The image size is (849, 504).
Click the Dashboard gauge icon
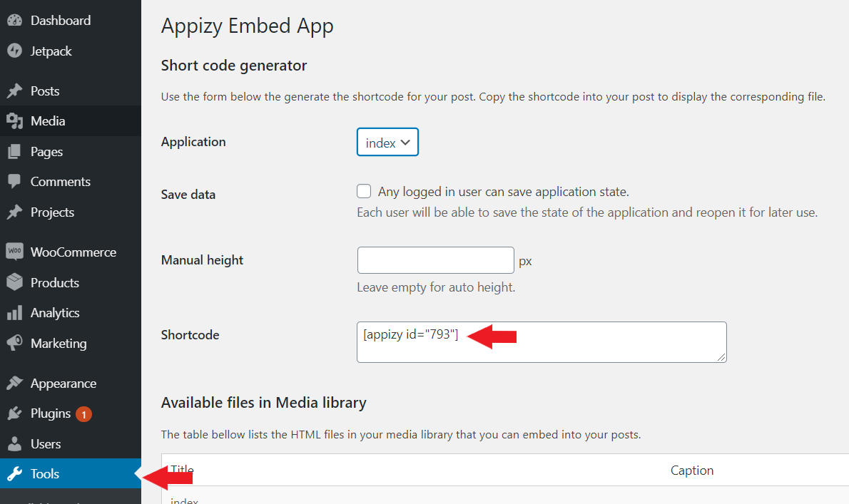pyautogui.click(x=14, y=21)
